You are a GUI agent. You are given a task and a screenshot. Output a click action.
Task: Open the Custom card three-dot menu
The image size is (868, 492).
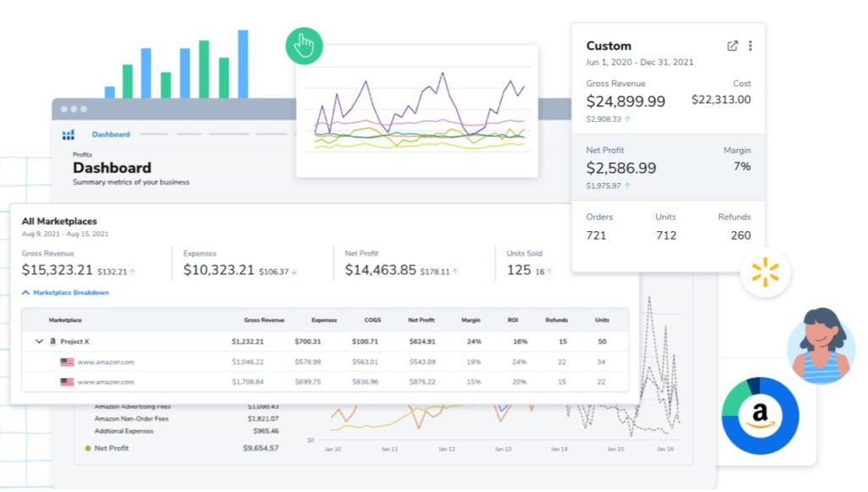tap(750, 46)
